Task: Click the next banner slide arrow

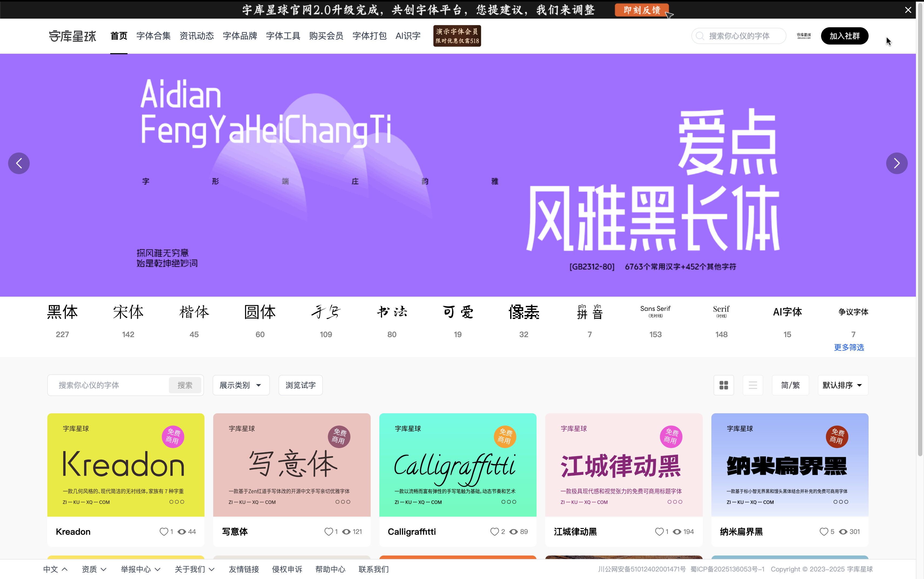Action: coord(896,164)
